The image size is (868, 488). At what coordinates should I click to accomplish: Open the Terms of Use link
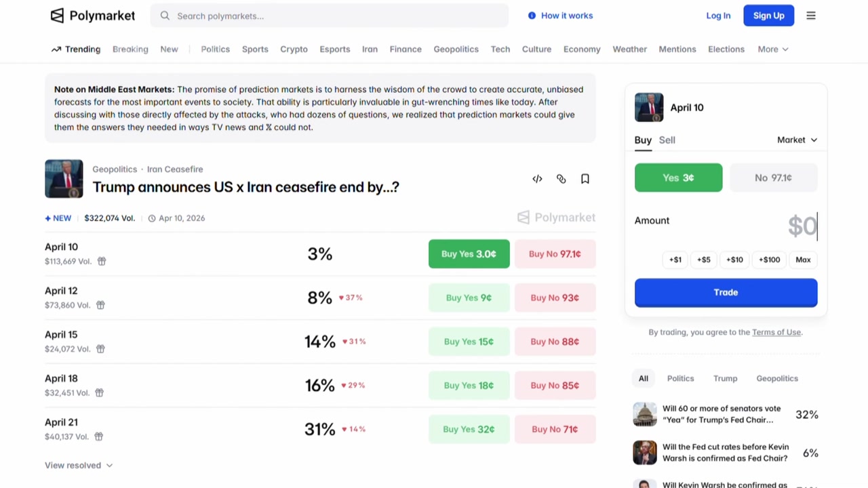(x=776, y=332)
